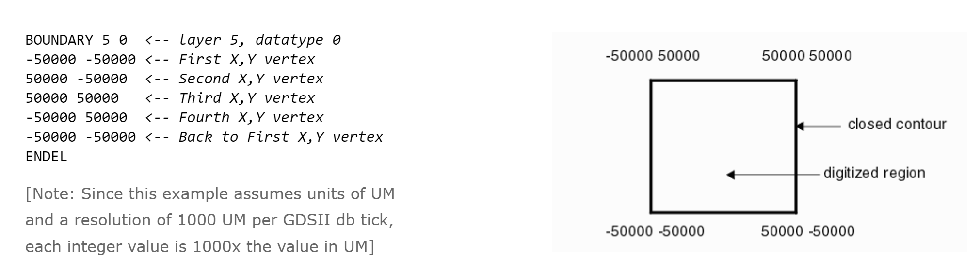This screenshot has height=273, width=980.
Task: Click the arrowhead pointing at the closed contour
Action: [x=800, y=126]
